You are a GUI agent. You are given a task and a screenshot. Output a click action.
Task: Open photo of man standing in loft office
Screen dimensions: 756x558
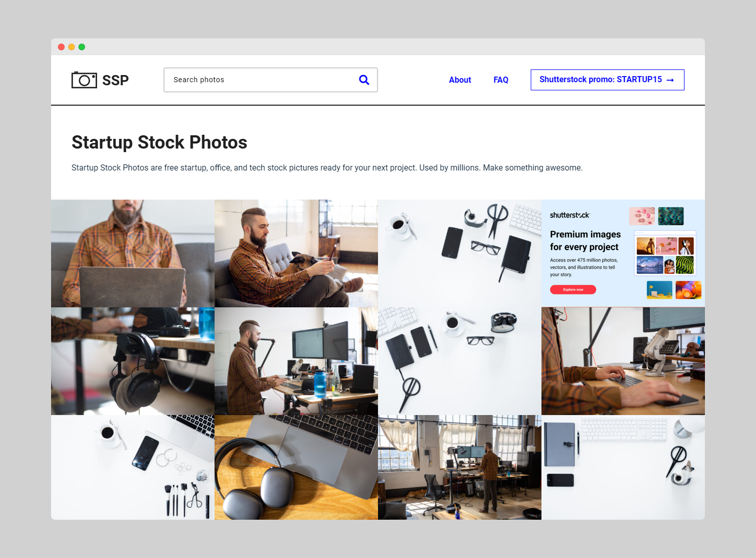460,467
